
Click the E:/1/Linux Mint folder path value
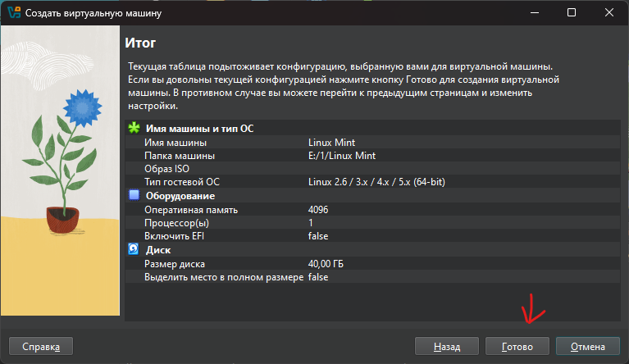pyautogui.click(x=342, y=156)
